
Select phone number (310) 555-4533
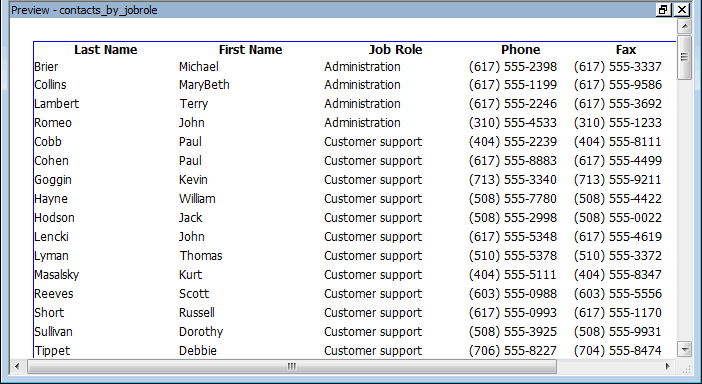[x=513, y=123]
